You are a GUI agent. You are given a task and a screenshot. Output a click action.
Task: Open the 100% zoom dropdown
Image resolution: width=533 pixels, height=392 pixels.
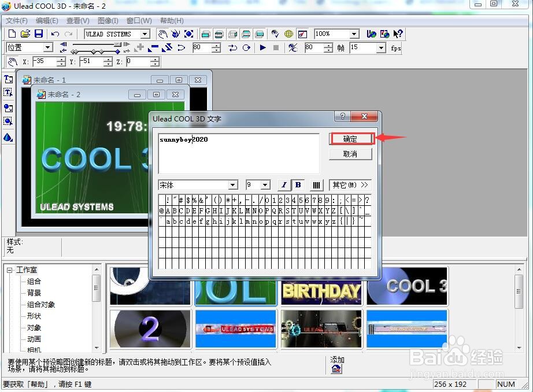[354, 34]
